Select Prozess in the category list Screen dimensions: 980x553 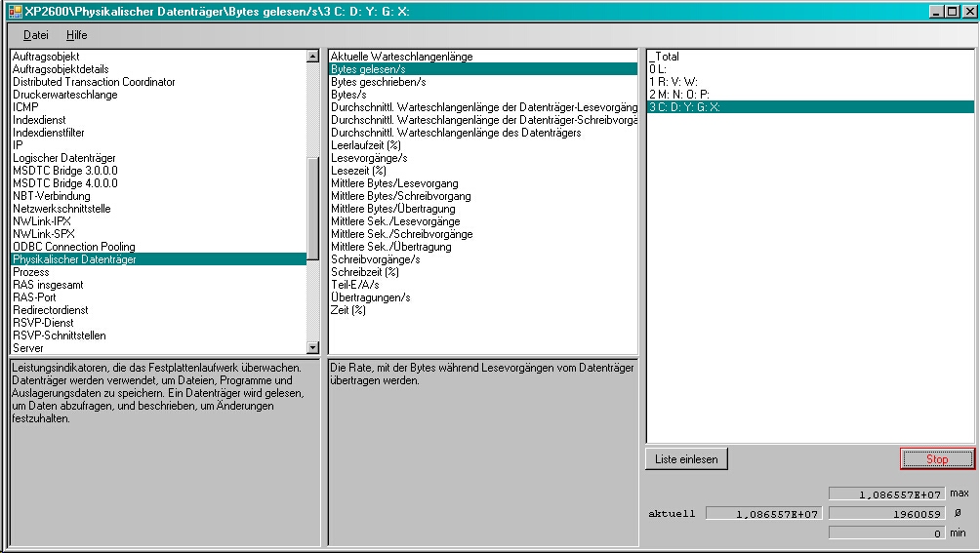[x=31, y=272]
